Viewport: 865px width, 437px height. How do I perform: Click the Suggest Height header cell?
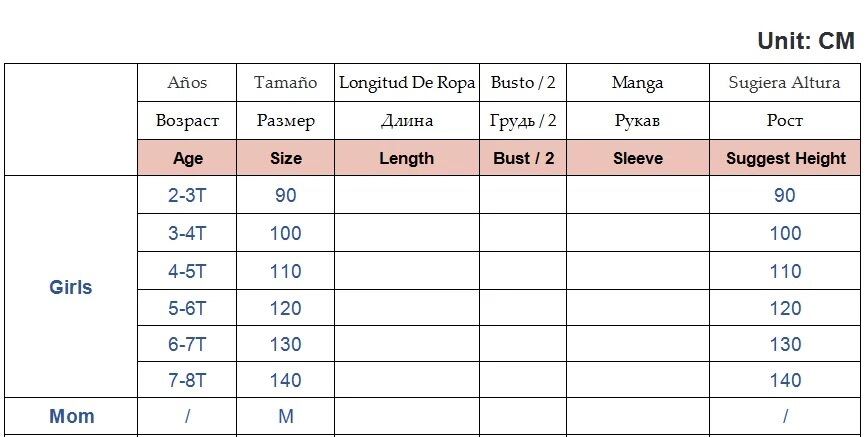[x=785, y=158]
